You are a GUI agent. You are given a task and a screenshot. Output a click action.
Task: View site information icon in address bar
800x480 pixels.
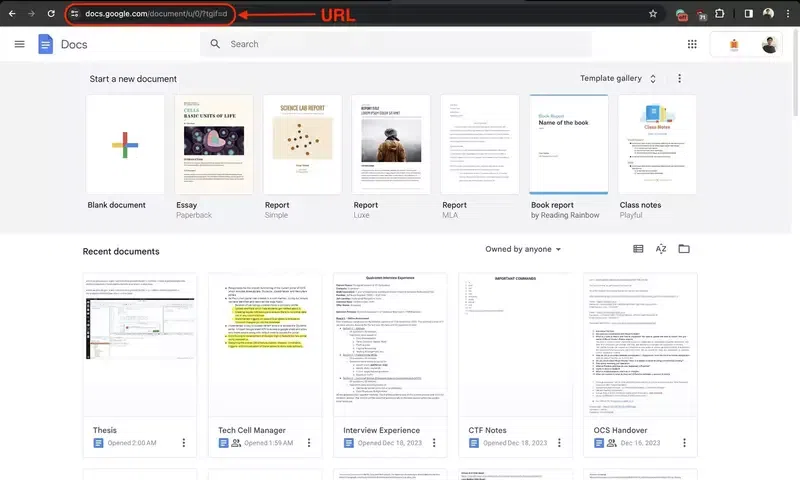tap(74, 14)
